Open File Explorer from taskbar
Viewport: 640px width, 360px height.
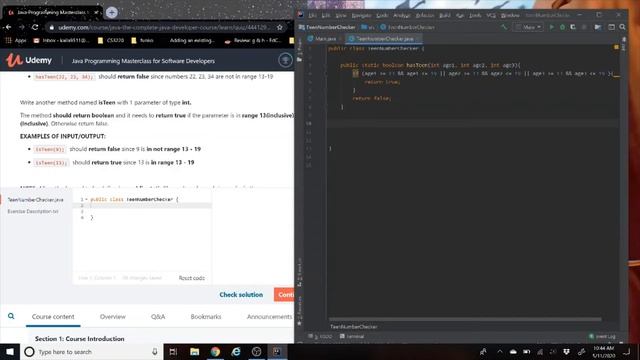pos(195,351)
